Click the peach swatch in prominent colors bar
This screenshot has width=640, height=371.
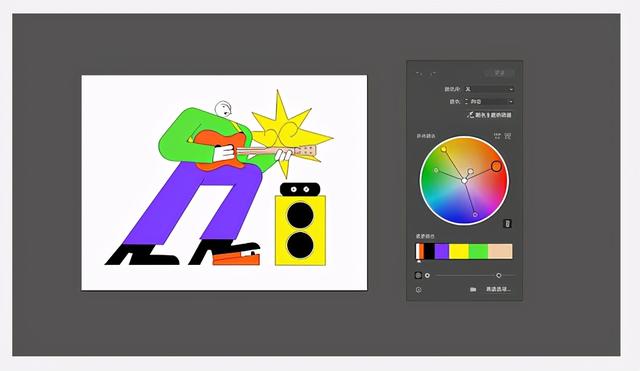click(x=500, y=251)
